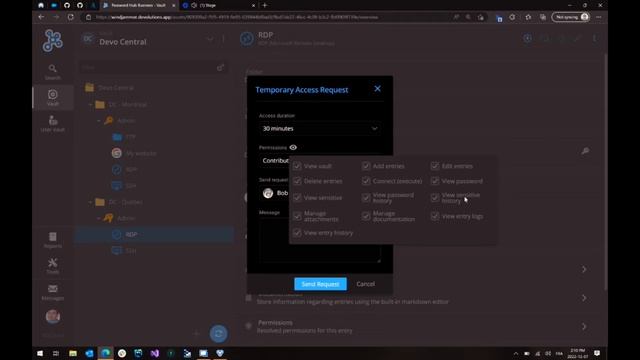Open Messages in the sidebar

(53, 292)
